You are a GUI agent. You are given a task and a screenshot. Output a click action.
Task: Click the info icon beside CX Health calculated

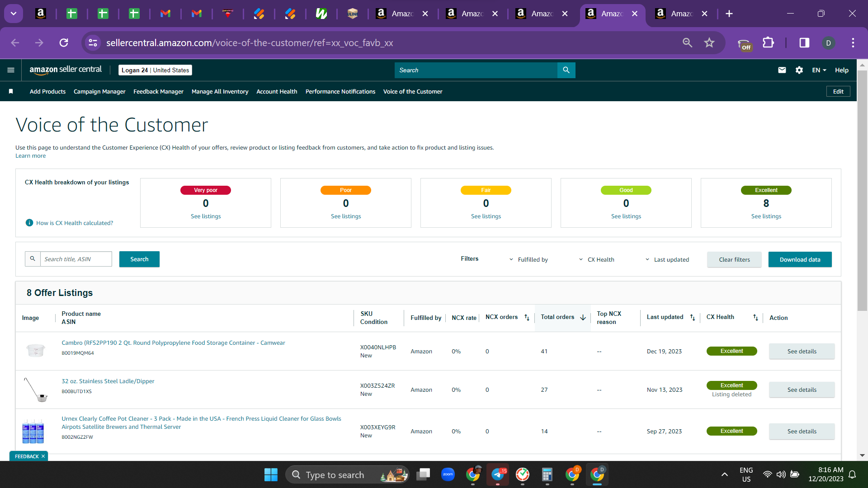pos(29,223)
